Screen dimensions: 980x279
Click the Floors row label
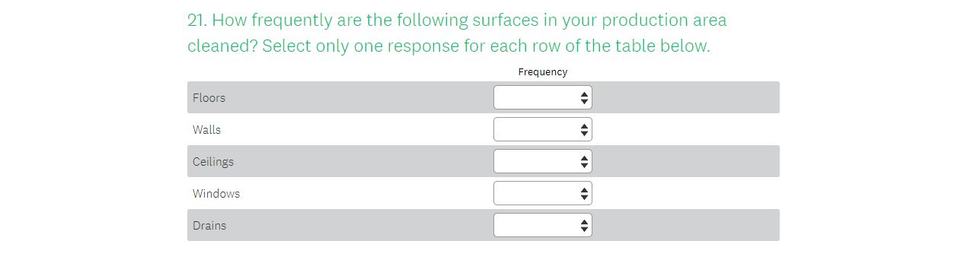click(x=209, y=97)
